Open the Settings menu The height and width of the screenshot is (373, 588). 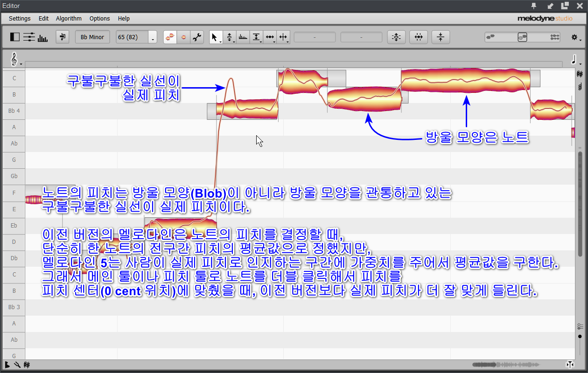point(20,19)
